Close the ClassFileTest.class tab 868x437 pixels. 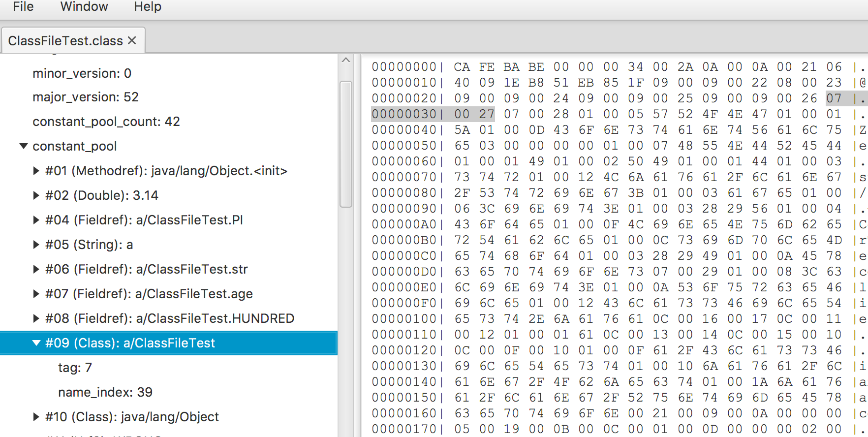132,40
